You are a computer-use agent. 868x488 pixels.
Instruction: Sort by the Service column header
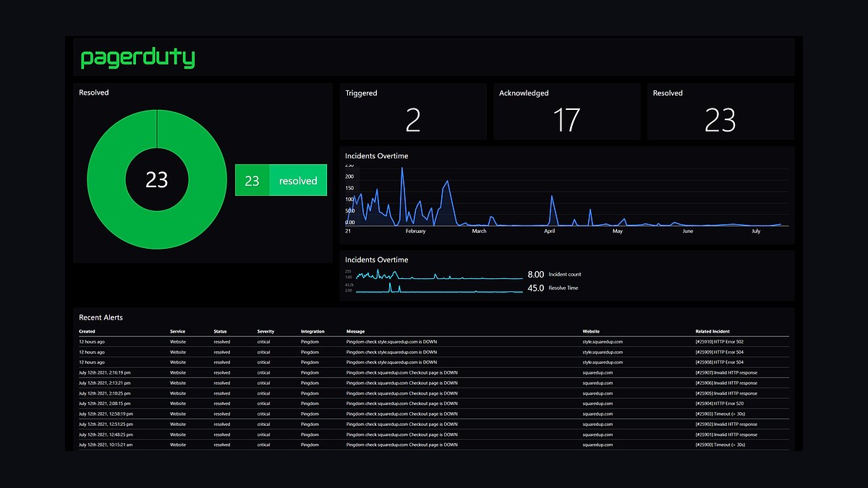click(177, 332)
